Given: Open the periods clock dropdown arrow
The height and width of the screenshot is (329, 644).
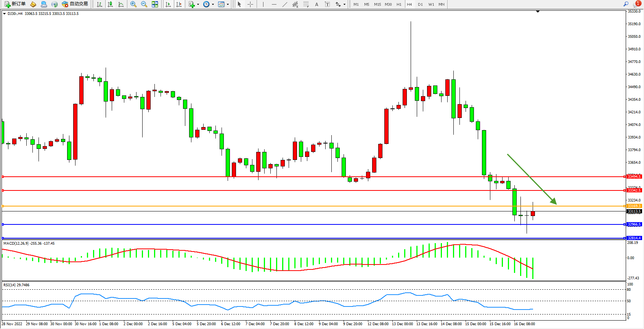Looking at the screenshot, I should click(213, 5).
